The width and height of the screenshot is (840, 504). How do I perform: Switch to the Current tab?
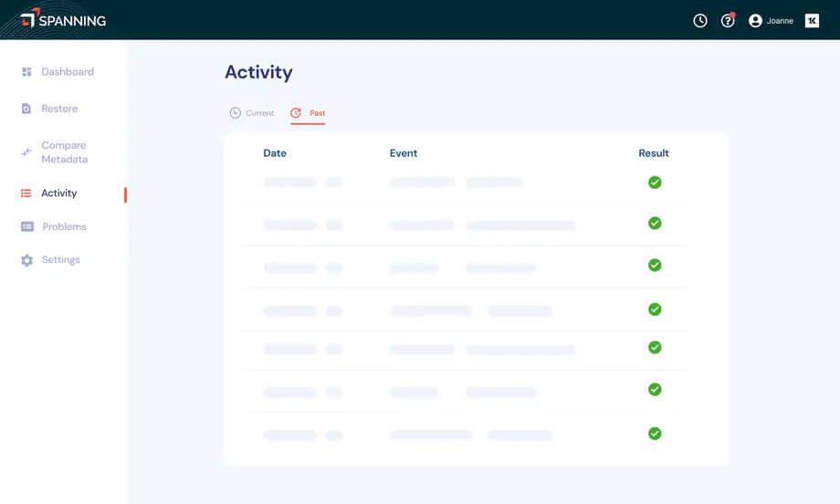pos(260,113)
